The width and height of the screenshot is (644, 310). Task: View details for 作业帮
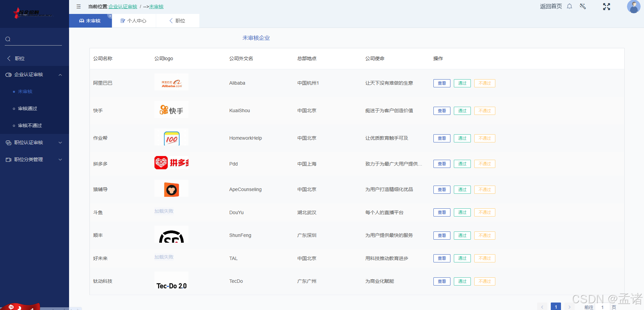pos(442,138)
